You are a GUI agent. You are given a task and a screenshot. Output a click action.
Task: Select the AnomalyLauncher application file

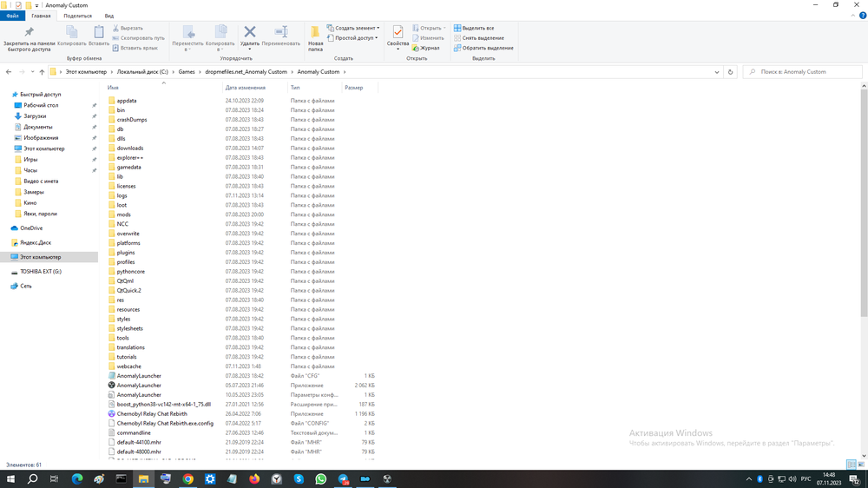point(139,386)
